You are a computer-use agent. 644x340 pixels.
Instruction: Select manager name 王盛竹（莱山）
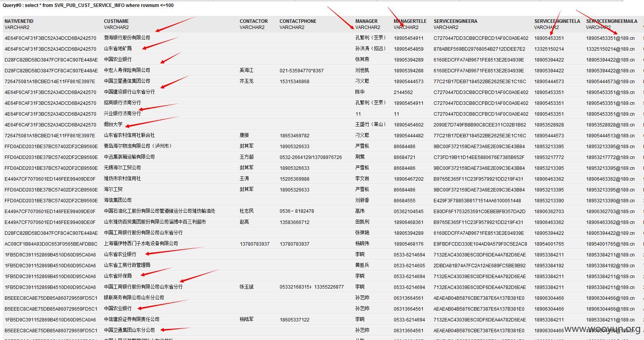coord(371,124)
